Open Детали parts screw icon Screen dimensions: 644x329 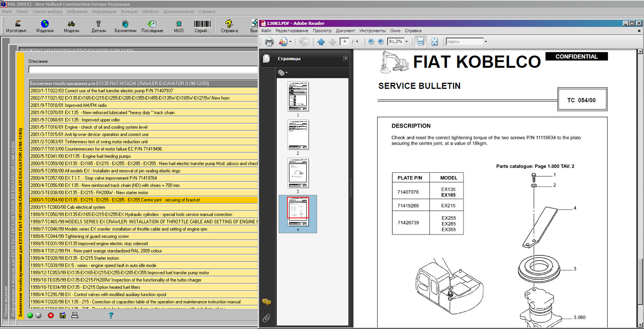pos(98,24)
